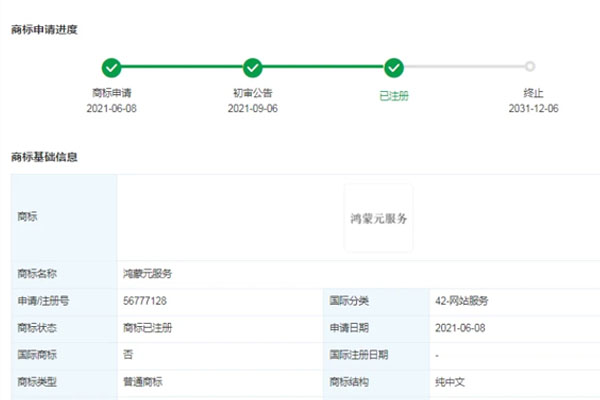Click the 42-网站服务 classification value
Image resolution: width=600 pixels, height=400 pixels.
pyautogui.click(x=462, y=300)
